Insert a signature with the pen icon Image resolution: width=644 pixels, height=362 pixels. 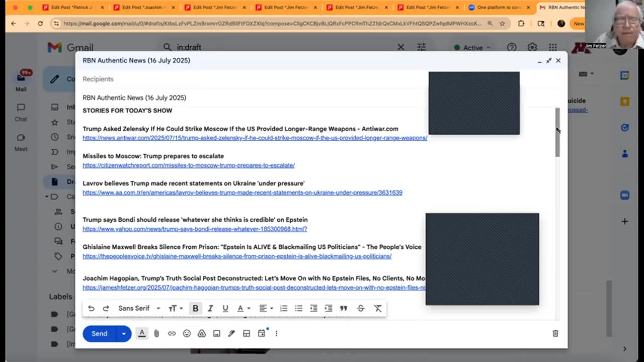(x=231, y=333)
